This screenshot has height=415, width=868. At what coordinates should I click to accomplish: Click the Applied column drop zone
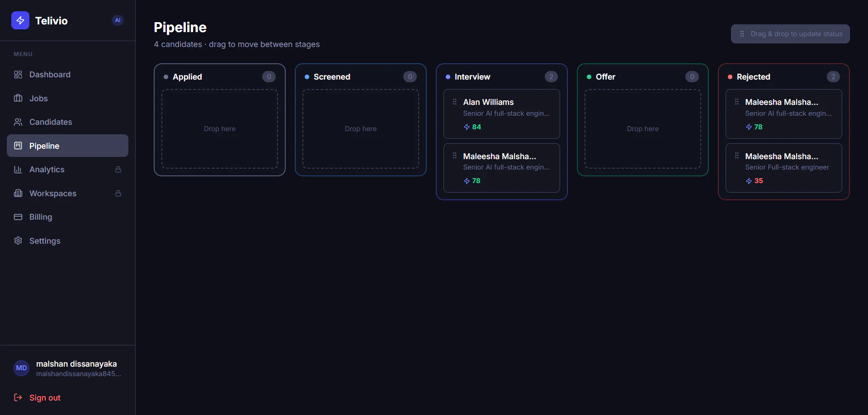[x=220, y=129]
